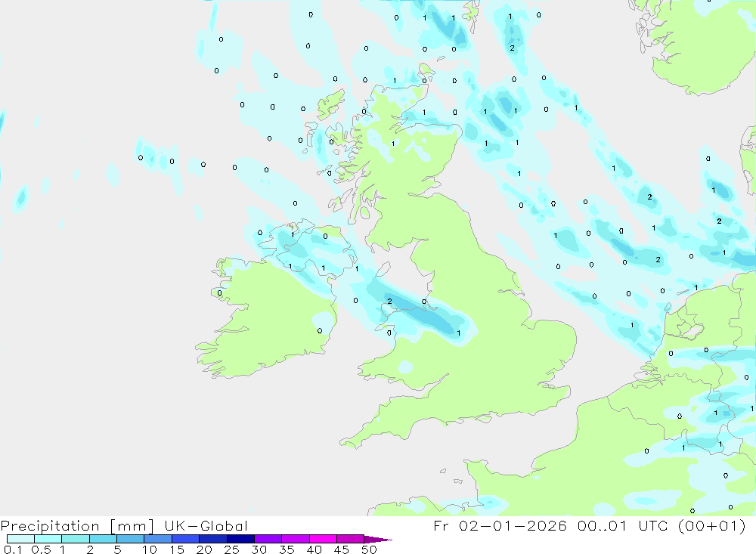The height and width of the screenshot is (554, 756).
Task: Click the "2" value over the Irish Sea
Action: [x=389, y=301]
